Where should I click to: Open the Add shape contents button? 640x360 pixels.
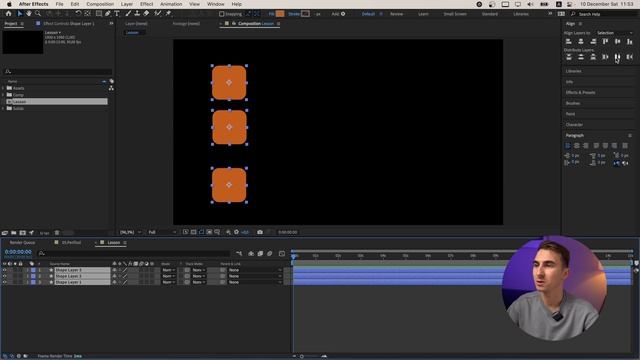click(343, 14)
